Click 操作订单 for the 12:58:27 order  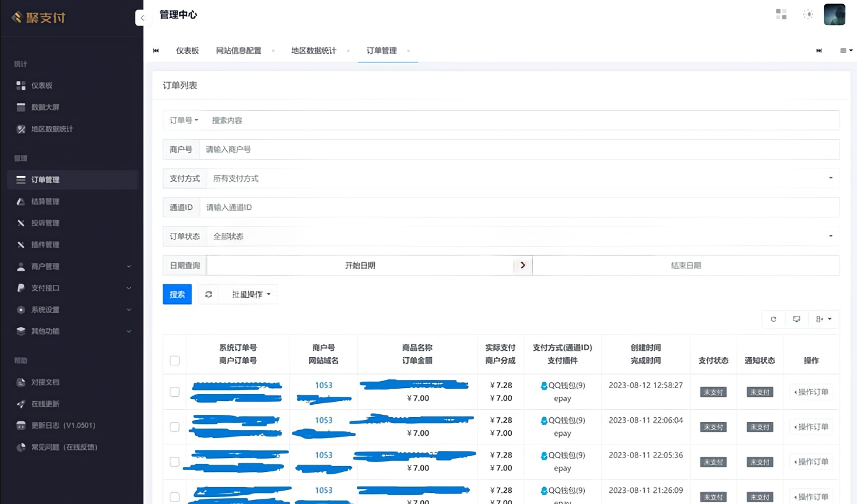(x=812, y=392)
